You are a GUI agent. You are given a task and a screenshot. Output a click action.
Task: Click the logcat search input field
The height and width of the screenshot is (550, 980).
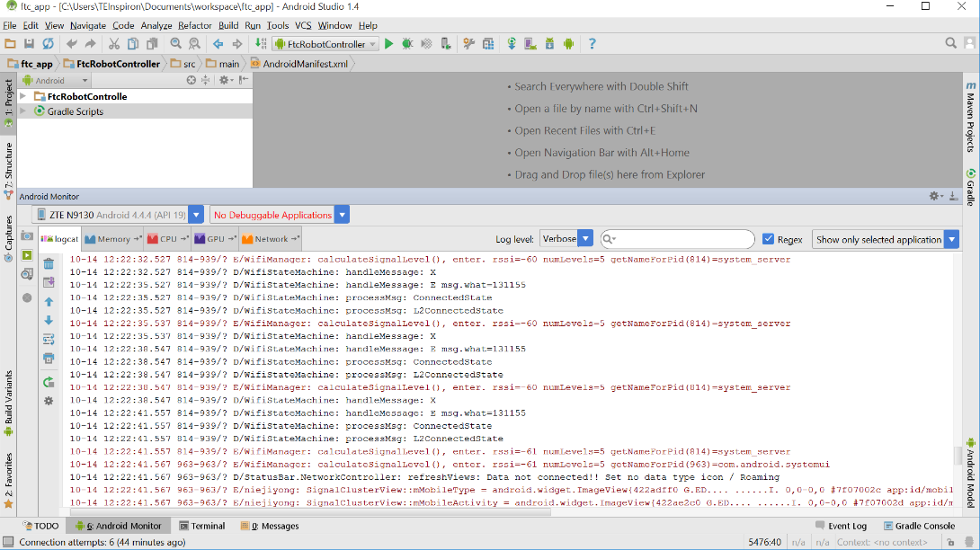click(677, 239)
